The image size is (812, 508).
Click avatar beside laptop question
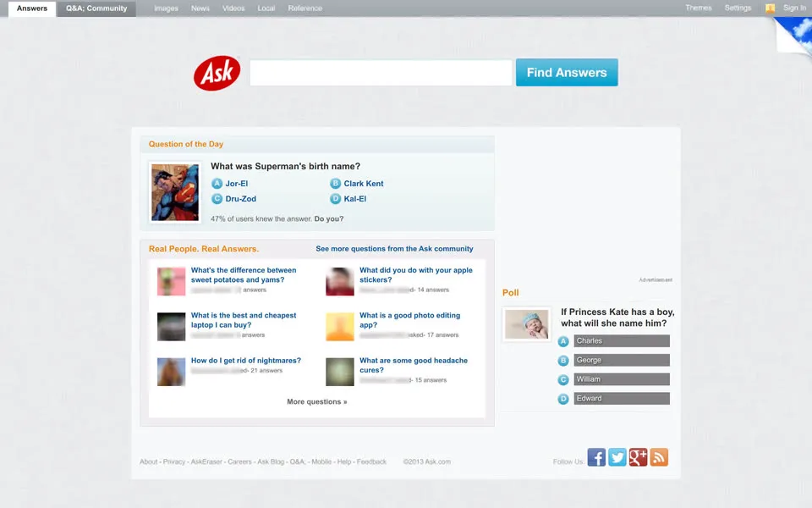[x=172, y=327]
